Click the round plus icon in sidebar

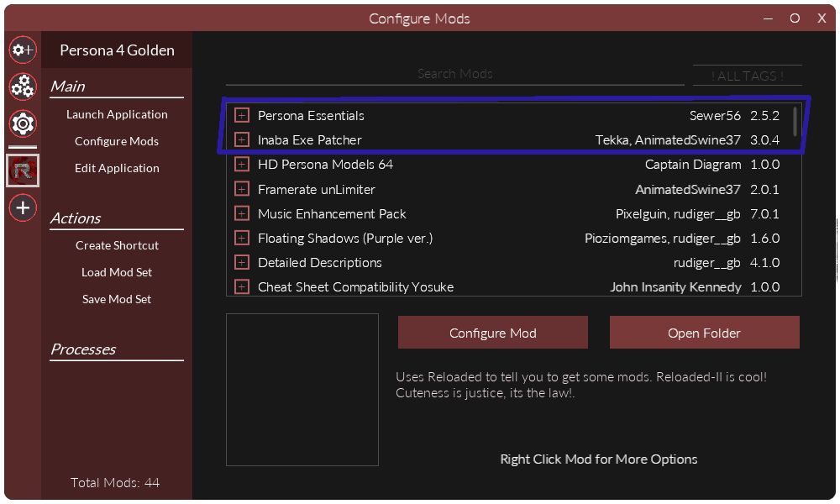pos(23,207)
